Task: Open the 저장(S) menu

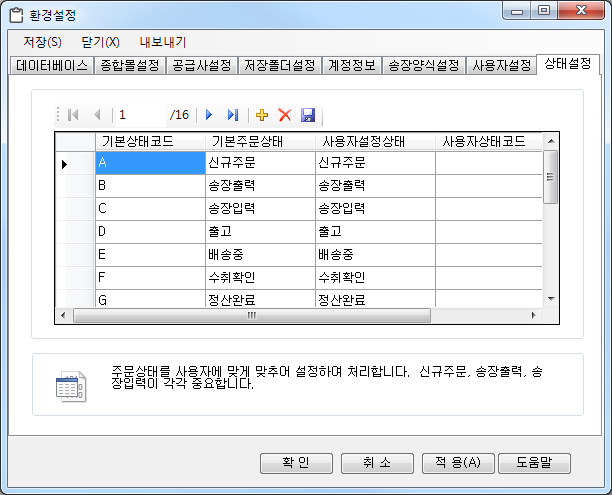Action: (42, 42)
